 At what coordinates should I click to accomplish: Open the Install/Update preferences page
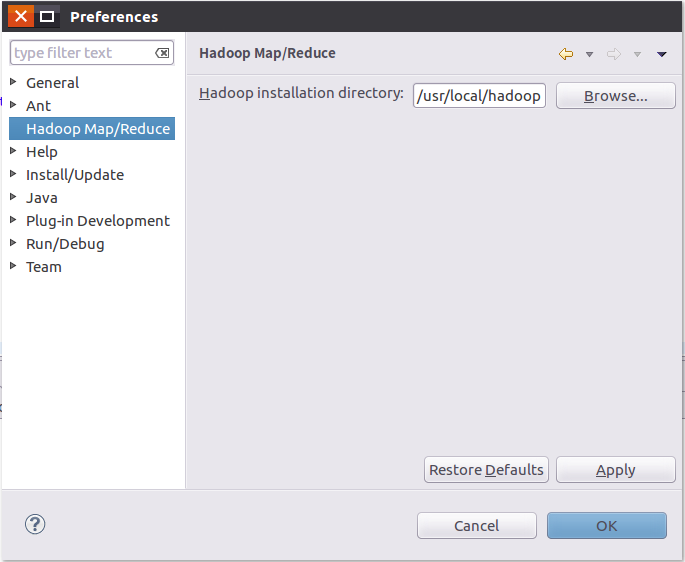(x=75, y=175)
